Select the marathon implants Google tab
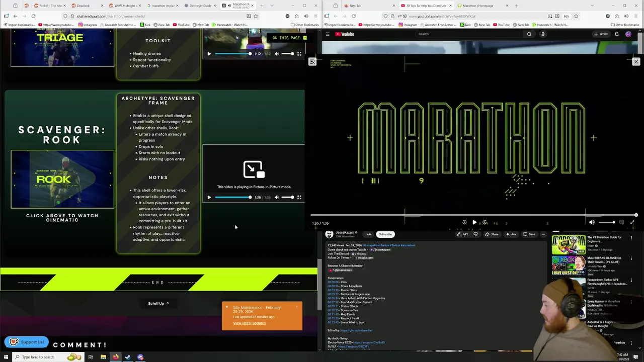This screenshot has height=362, width=644. [x=162, y=6]
